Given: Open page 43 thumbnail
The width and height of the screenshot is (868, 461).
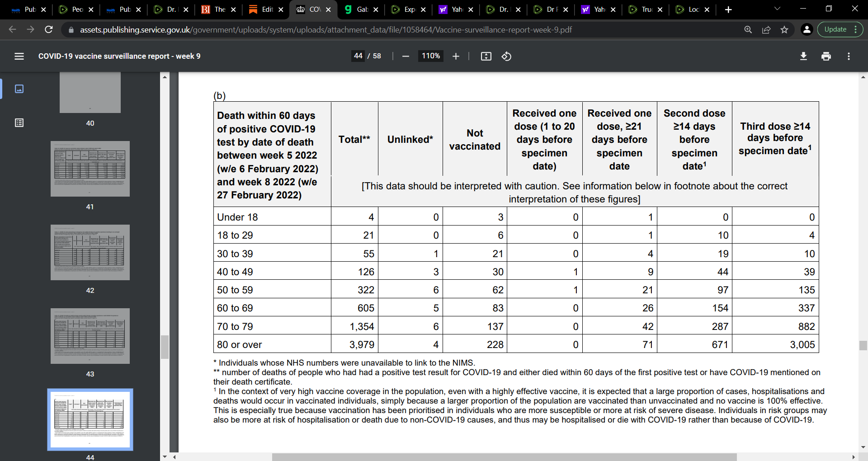Looking at the screenshot, I should coord(90,336).
